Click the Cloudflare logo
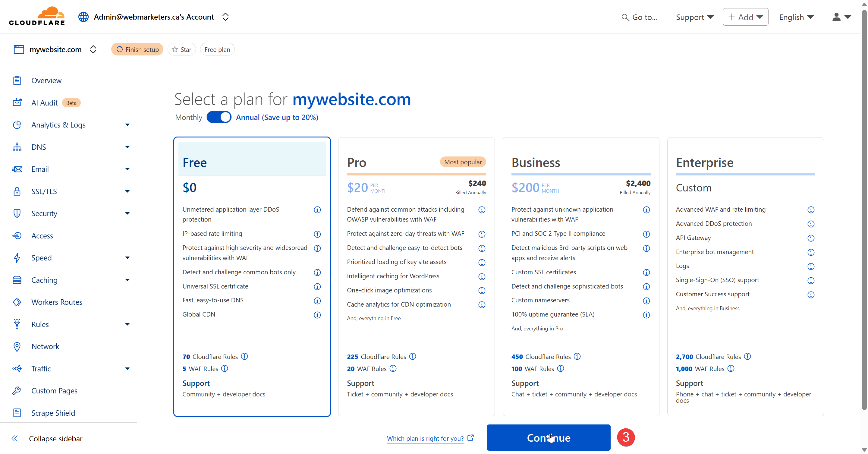This screenshot has height=454, width=868. [x=37, y=16]
